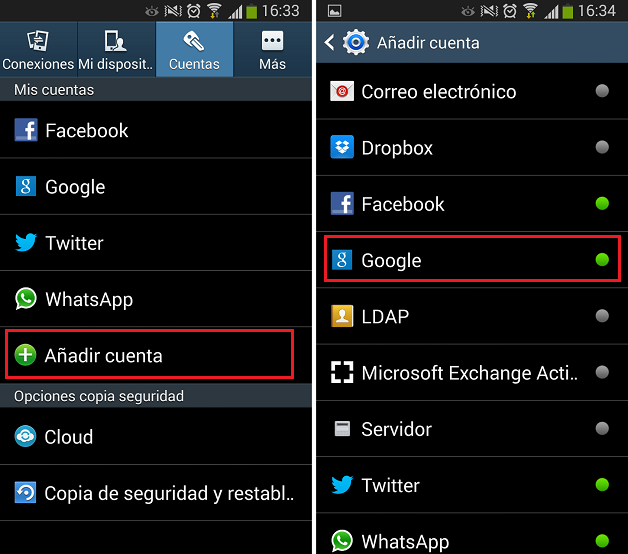
Task: Tap the Copia de seguridad restore icon
Action: [25, 492]
